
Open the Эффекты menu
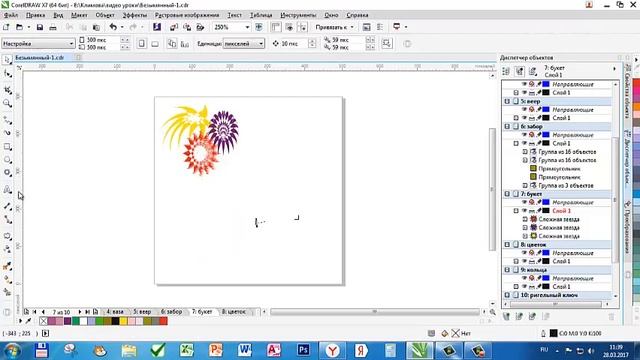(x=134, y=15)
